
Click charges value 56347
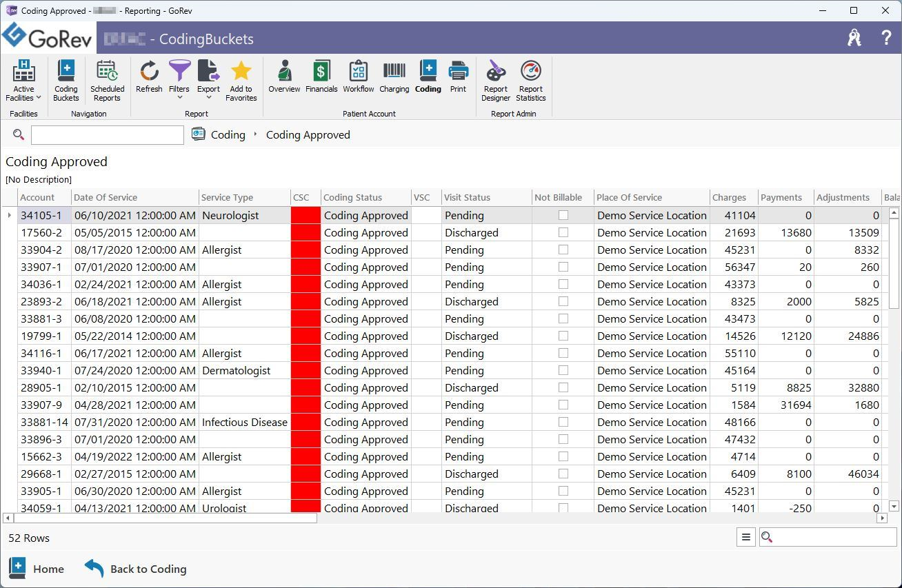click(x=740, y=267)
